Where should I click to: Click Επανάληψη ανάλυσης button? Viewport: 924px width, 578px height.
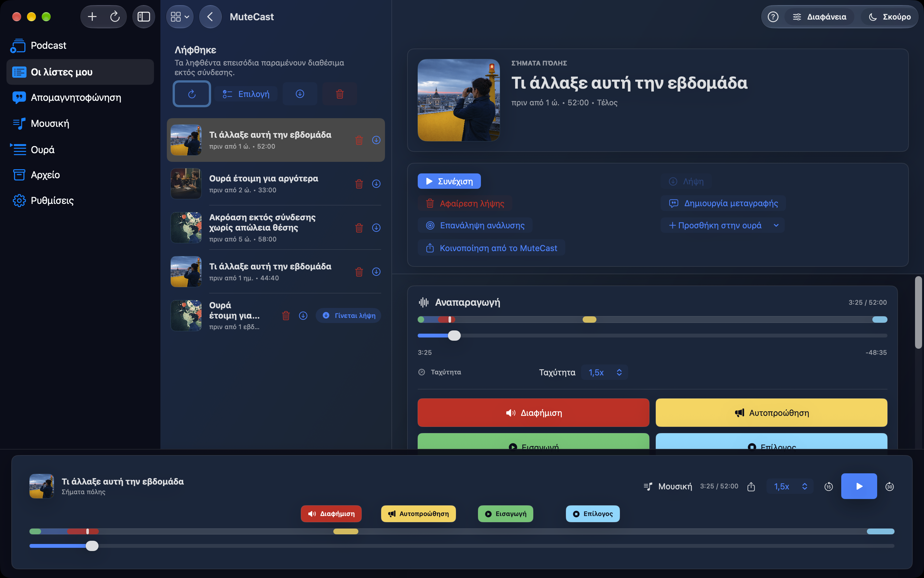click(475, 225)
